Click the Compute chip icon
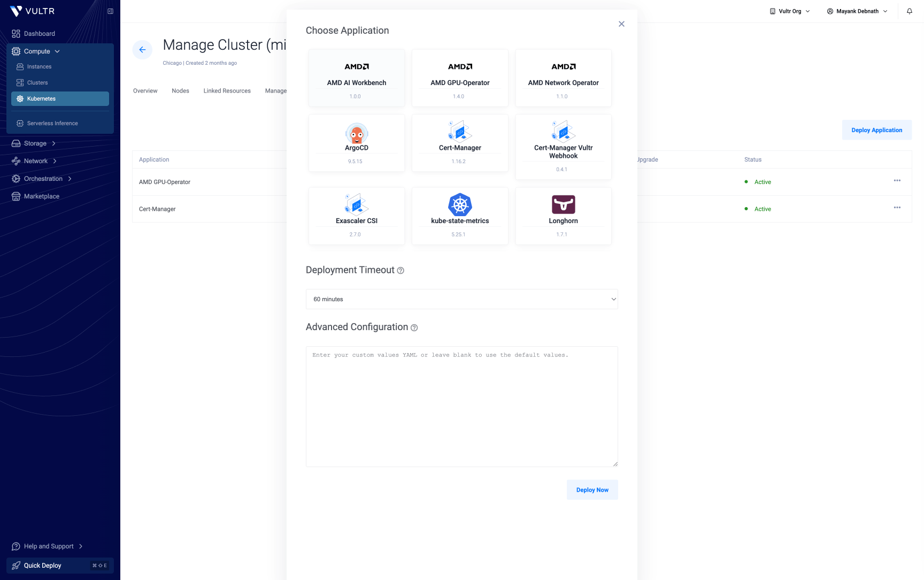This screenshot has width=924, height=580. click(x=16, y=51)
